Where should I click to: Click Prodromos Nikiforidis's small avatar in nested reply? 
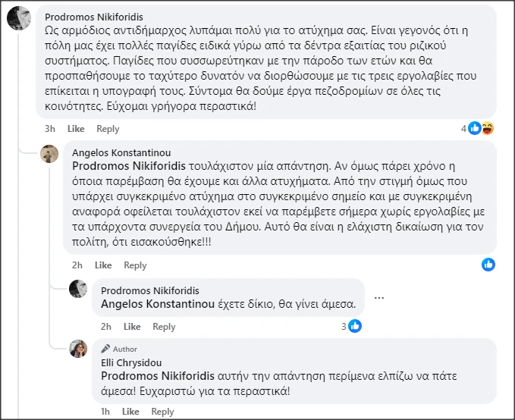[79, 289]
